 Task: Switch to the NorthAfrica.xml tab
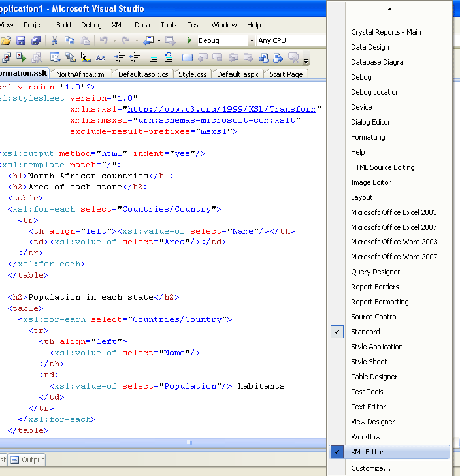pyautogui.click(x=80, y=74)
